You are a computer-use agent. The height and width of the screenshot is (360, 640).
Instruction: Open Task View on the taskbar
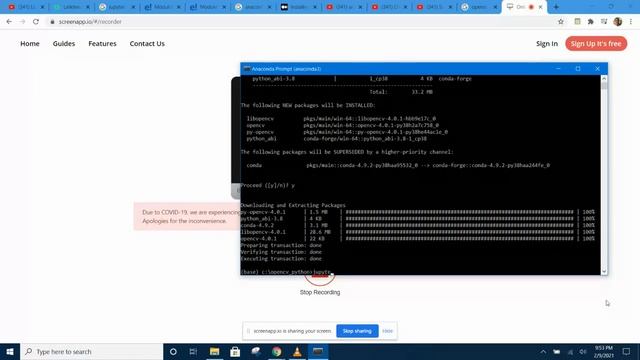193,351
